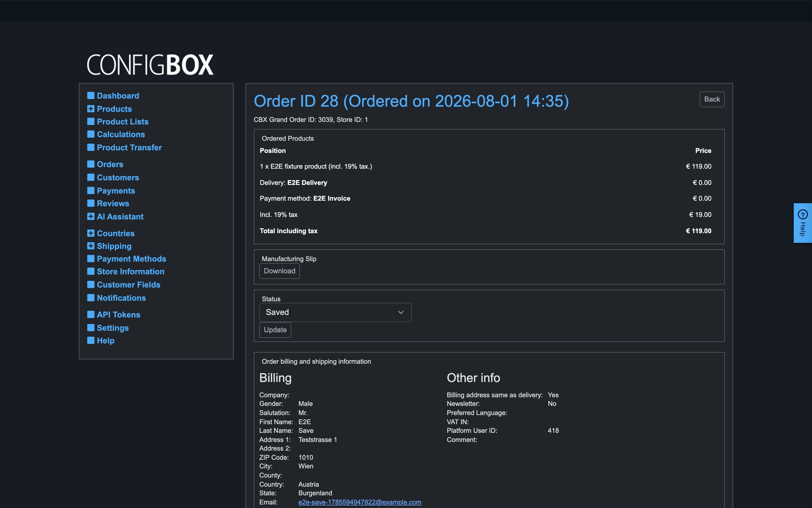Click the Order ID 28 heading
The width and height of the screenshot is (812, 508).
pos(411,101)
